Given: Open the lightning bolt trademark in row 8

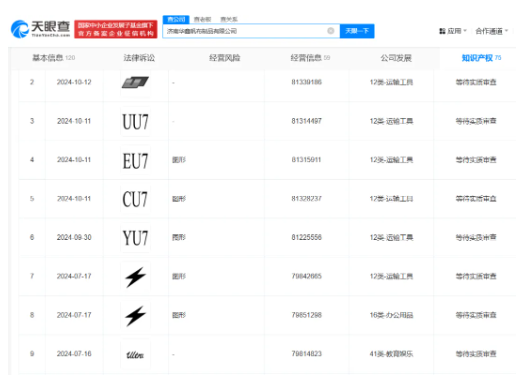Looking at the screenshot, I should (x=135, y=316).
